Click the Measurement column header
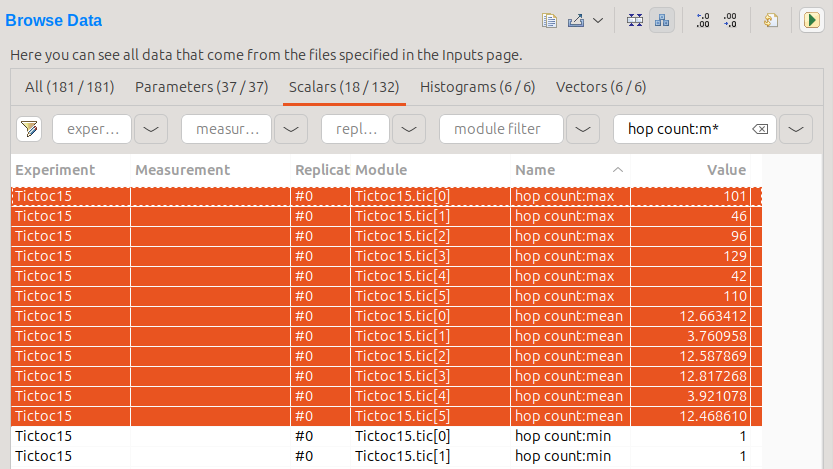833x469 pixels. coord(210,170)
